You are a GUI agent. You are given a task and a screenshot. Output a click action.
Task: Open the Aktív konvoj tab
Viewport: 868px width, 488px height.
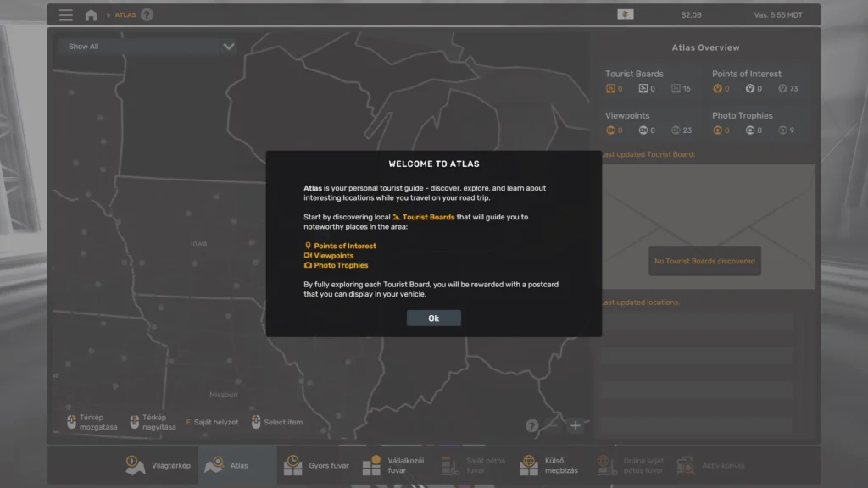tap(711, 465)
